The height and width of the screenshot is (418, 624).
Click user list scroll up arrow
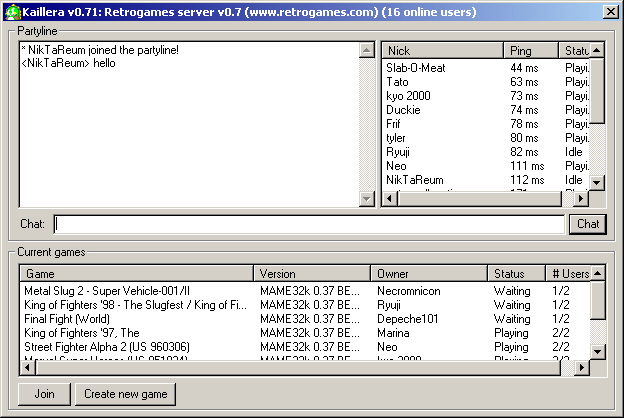[x=597, y=50]
